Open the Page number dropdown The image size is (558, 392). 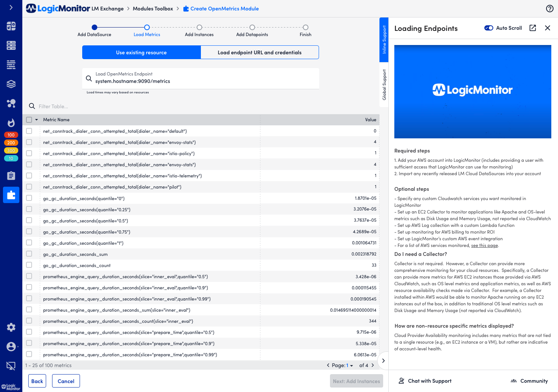click(350, 365)
